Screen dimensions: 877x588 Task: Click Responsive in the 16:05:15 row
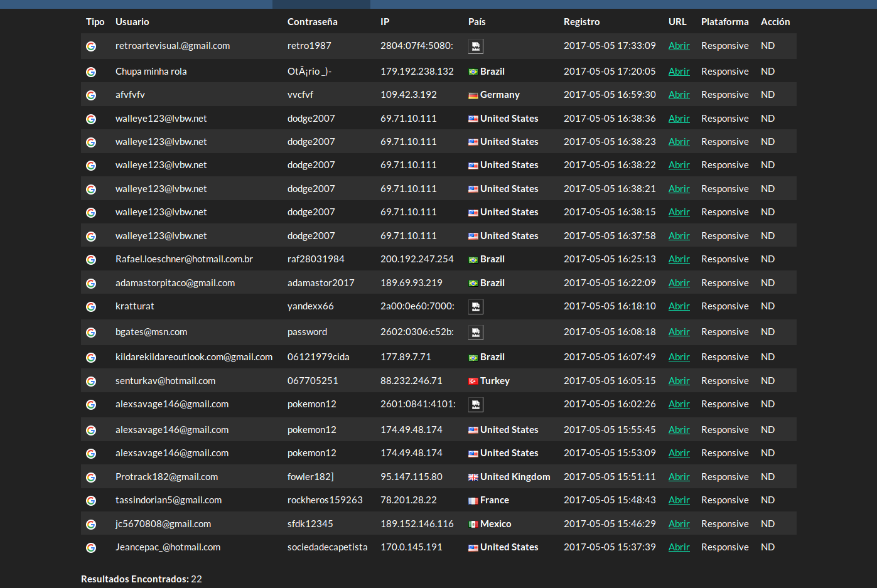click(725, 381)
